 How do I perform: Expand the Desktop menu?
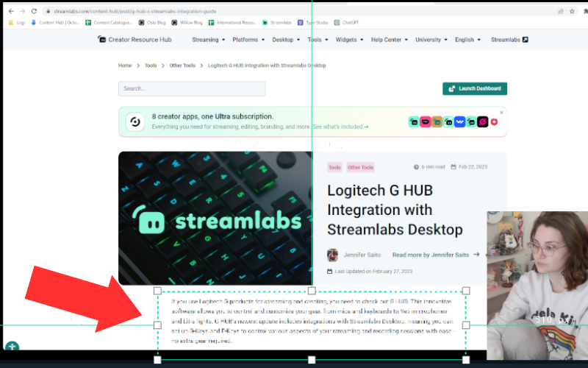click(x=286, y=40)
